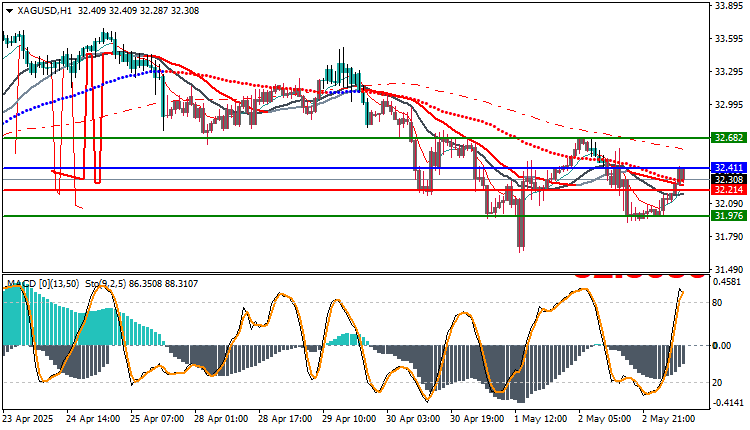Click the -0.4141 indicator scale value

pyautogui.click(x=728, y=403)
